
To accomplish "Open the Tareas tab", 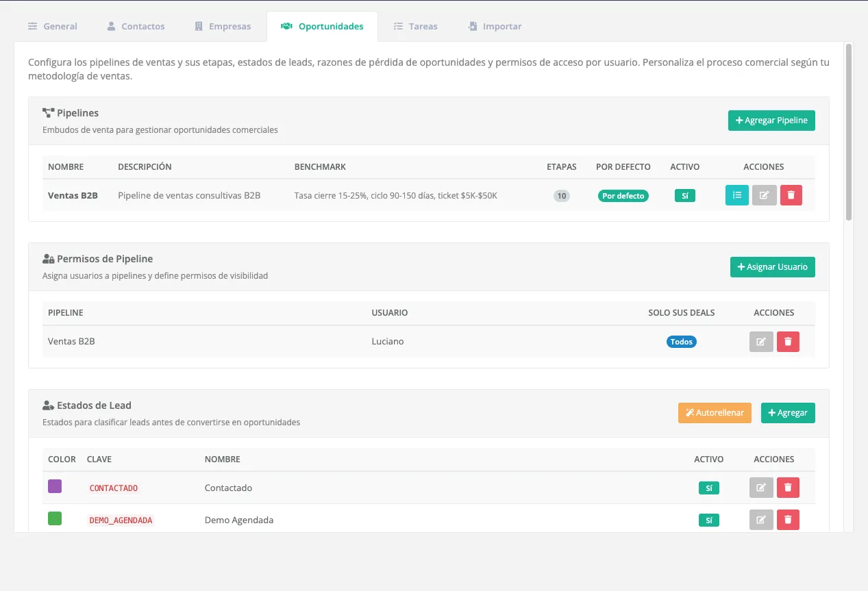I will pos(416,27).
